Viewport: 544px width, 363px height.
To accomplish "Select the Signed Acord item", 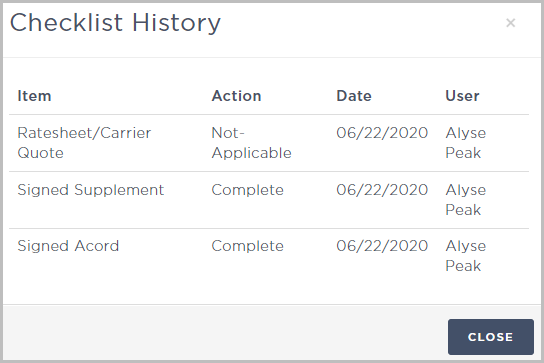I will 68,246.
